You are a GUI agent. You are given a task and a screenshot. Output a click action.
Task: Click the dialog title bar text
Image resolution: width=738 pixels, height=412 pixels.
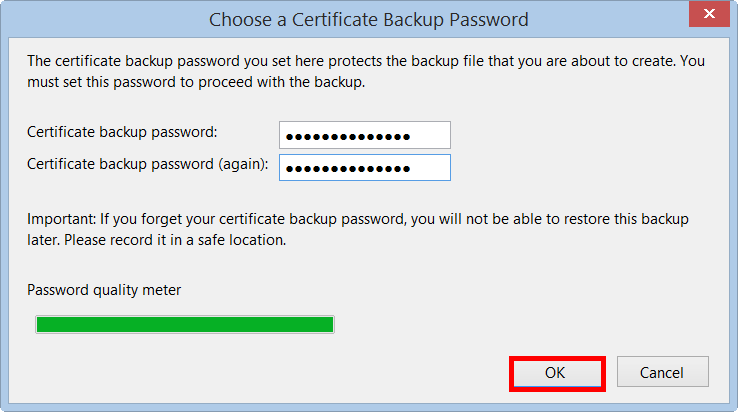tap(368, 19)
